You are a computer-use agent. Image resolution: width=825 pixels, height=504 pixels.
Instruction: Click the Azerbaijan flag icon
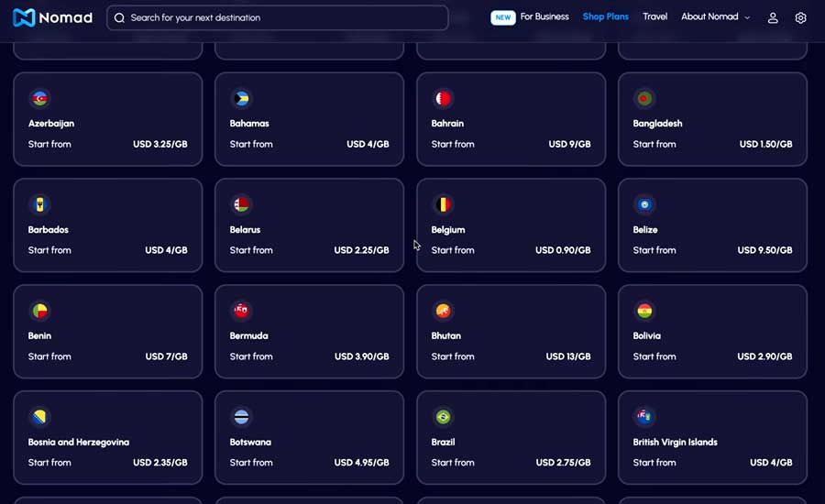point(40,98)
